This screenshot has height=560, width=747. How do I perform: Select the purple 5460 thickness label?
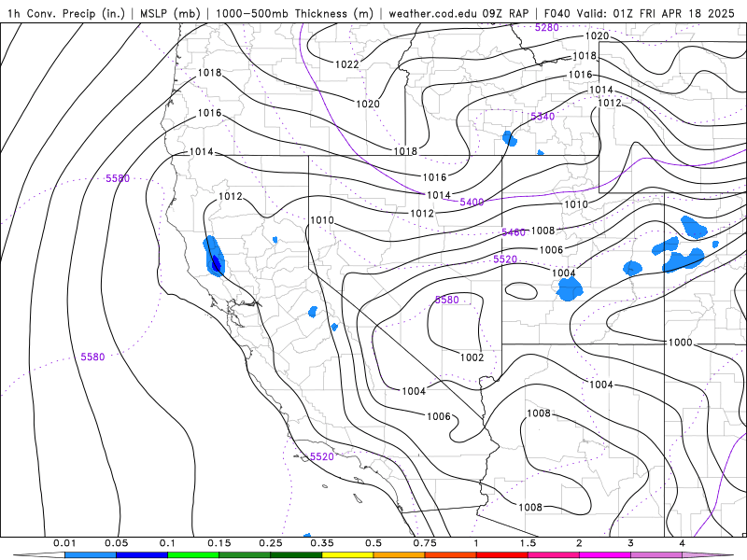point(514,232)
